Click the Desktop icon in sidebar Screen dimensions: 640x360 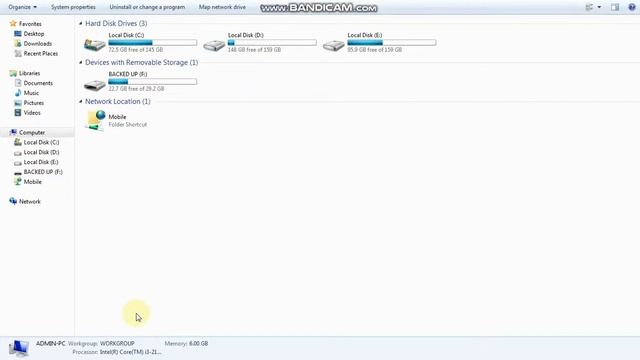pyautogui.click(x=18, y=33)
